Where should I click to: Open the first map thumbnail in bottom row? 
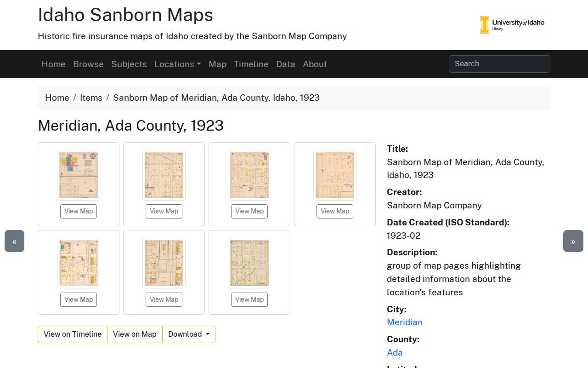(x=79, y=263)
